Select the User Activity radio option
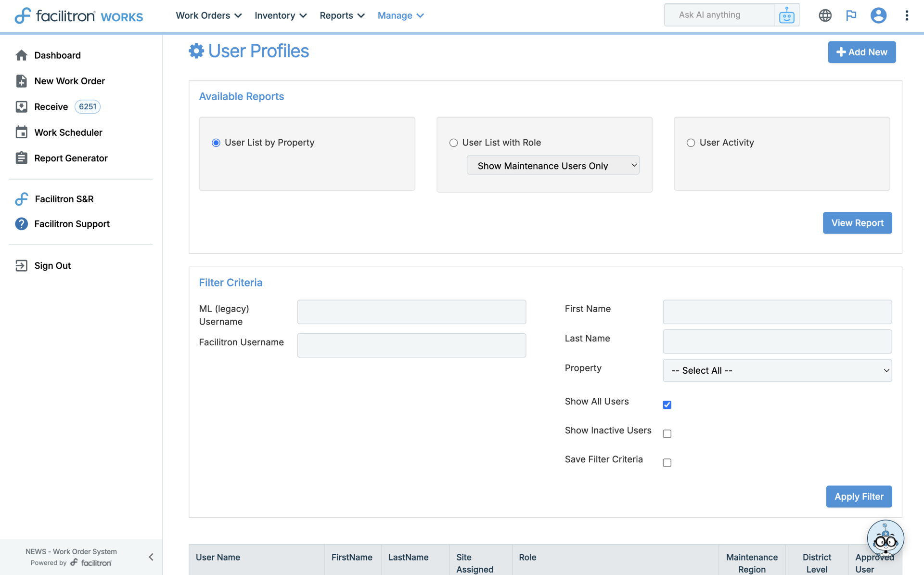The width and height of the screenshot is (924, 575). pos(691,143)
